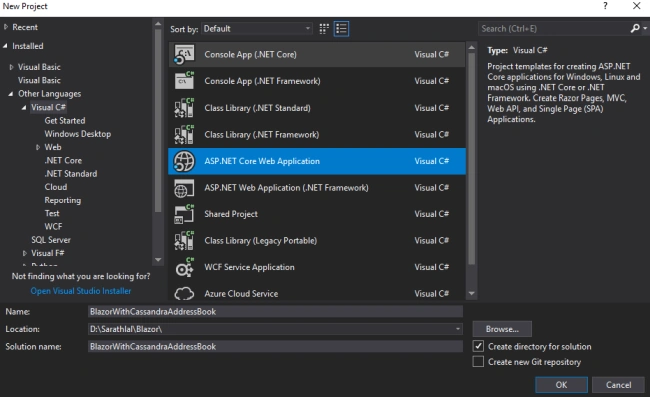
Task: Click the ASP.NET Core Web Application globe icon
Action: point(184,161)
